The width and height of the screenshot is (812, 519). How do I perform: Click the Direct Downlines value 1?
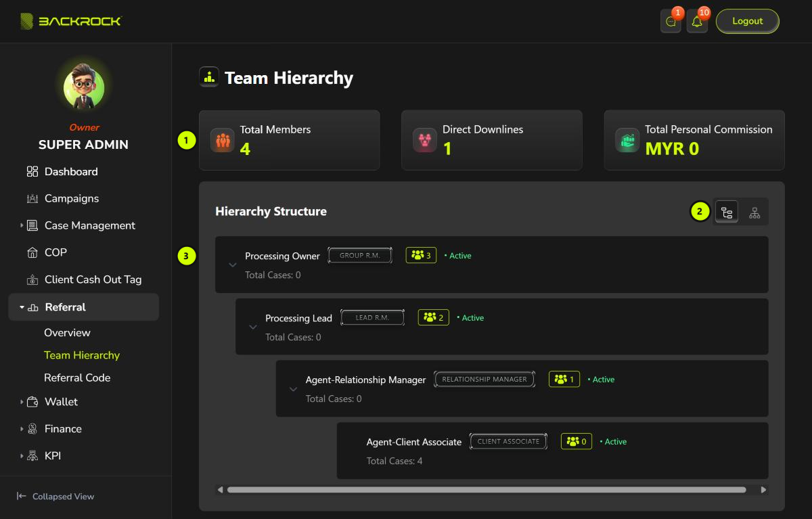[447, 149]
